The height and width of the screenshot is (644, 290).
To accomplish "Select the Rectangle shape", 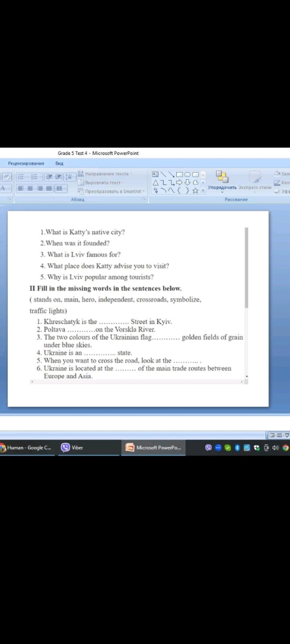I will [x=179, y=174].
